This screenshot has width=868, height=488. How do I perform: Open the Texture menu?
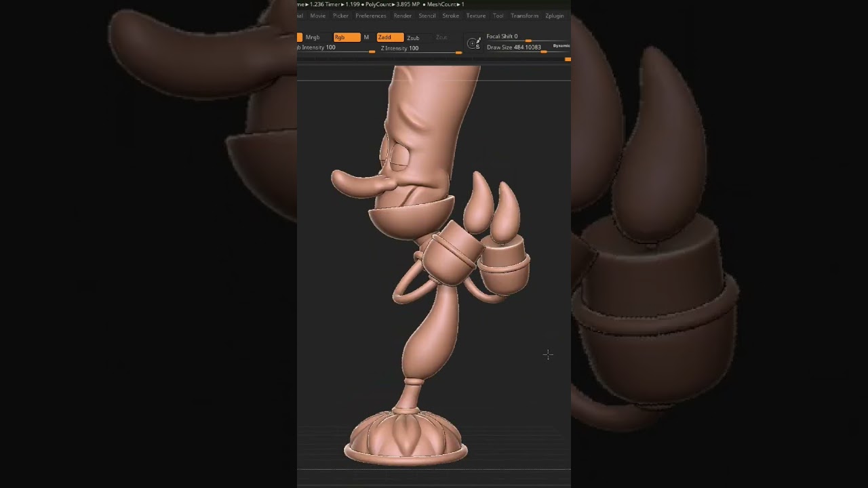point(476,16)
